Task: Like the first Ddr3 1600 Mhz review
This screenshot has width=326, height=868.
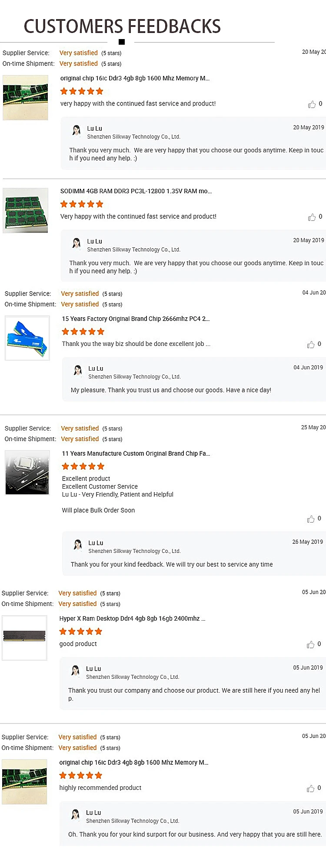Action: tap(312, 105)
